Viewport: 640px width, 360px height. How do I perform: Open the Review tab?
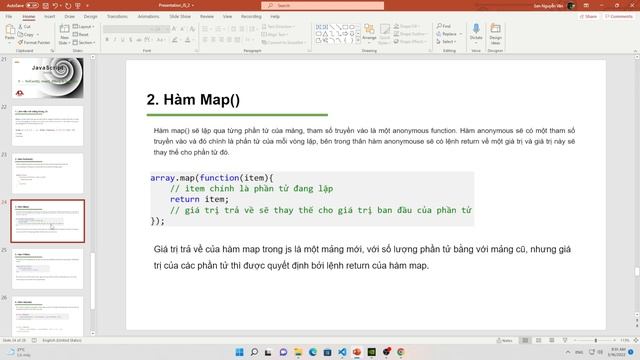tap(207, 17)
